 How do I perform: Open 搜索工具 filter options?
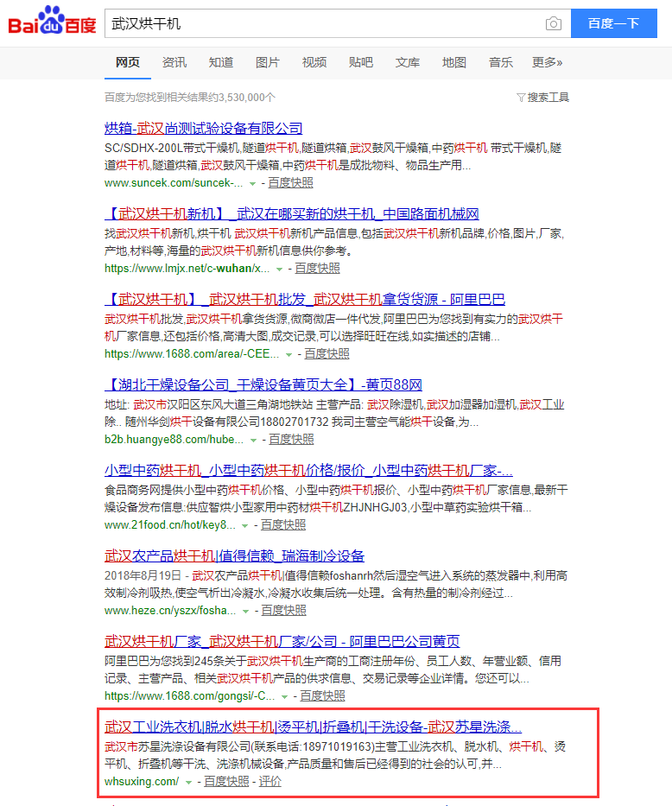pyautogui.click(x=543, y=97)
